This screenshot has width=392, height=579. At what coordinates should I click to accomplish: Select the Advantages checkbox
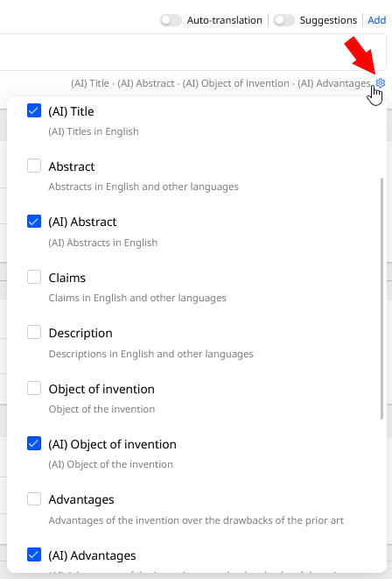pyautogui.click(x=34, y=499)
